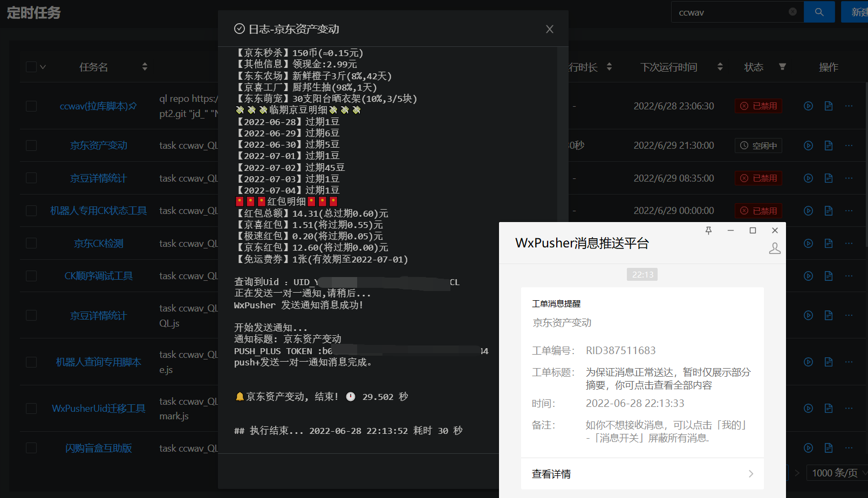View log of 机器人专用CK状态工具 task

click(x=829, y=211)
